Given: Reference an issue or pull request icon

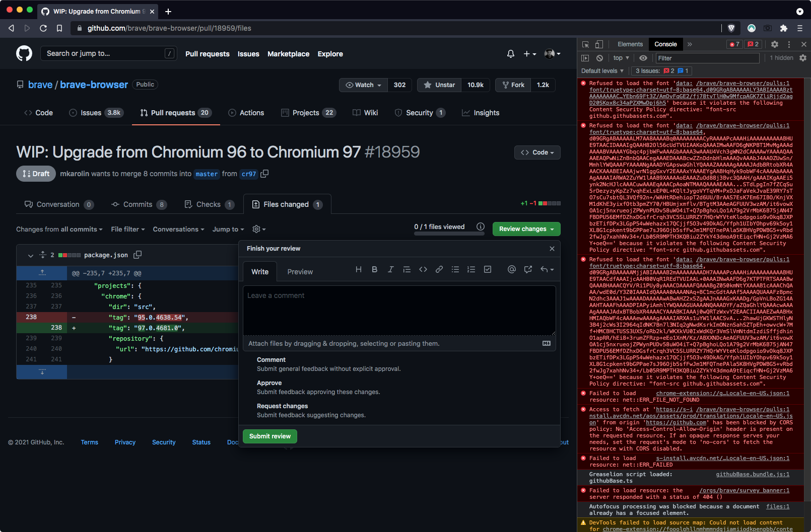Looking at the screenshot, I should coord(528,270).
